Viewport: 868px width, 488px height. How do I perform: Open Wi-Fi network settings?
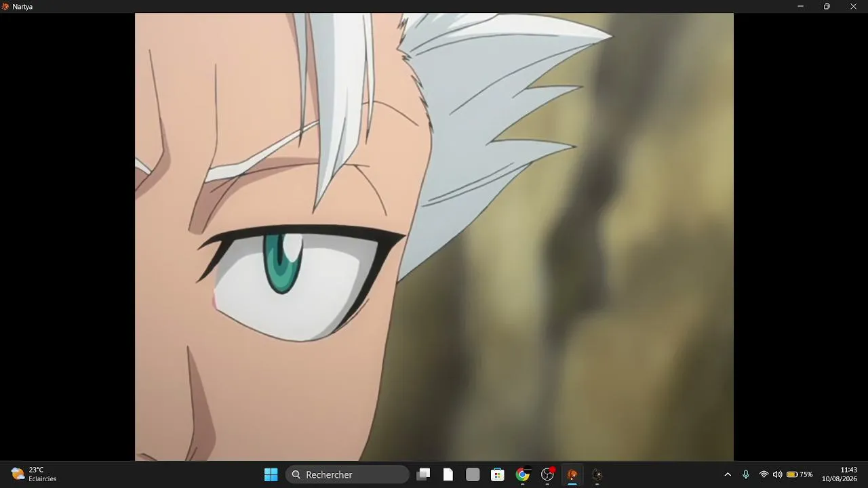(x=764, y=474)
